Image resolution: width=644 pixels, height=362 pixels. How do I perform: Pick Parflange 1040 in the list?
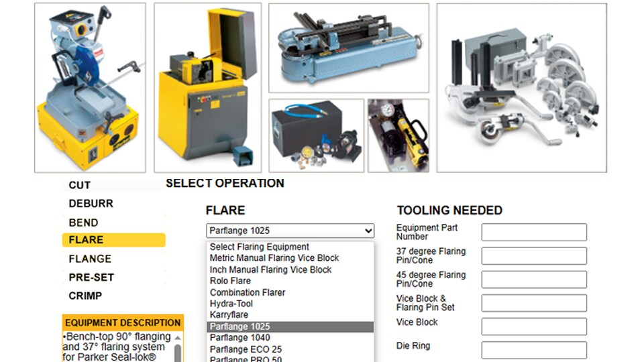[x=239, y=338]
